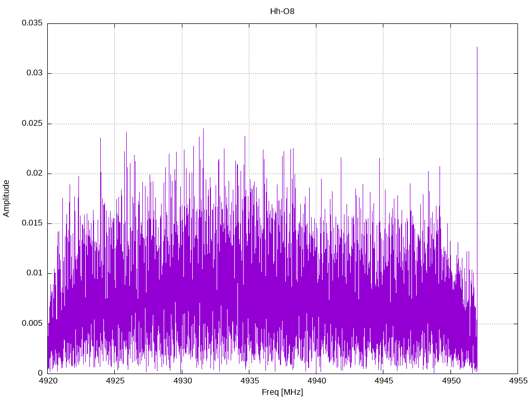Click the 4955 x-axis tick label
The width and height of the screenshot is (532, 399).
(x=517, y=381)
